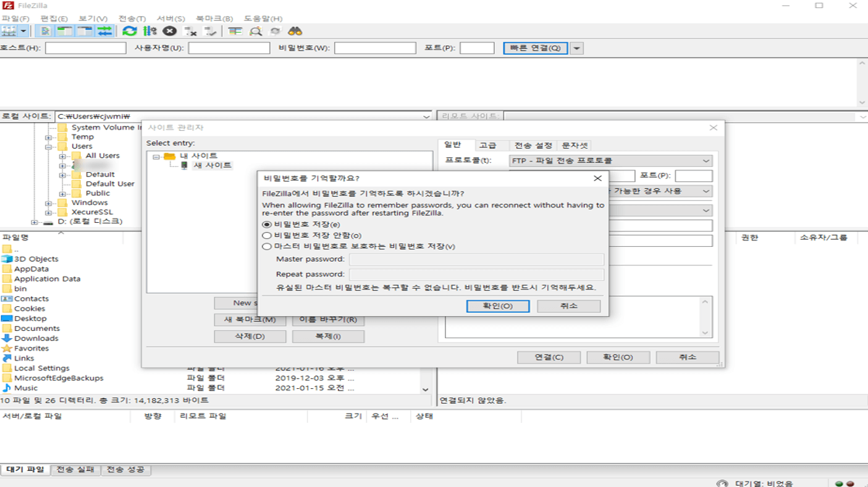The height and width of the screenshot is (487, 868).
Task: Expand the Temp folder tree node
Action: click(x=48, y=137)
